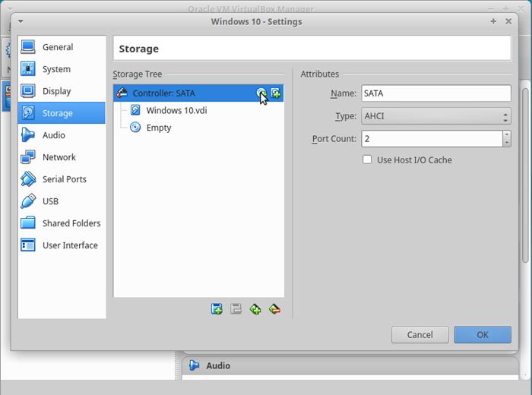Click the hard disk icon beside Windows 10.vdi
This screenshot has width=532, height=395.
135,110
